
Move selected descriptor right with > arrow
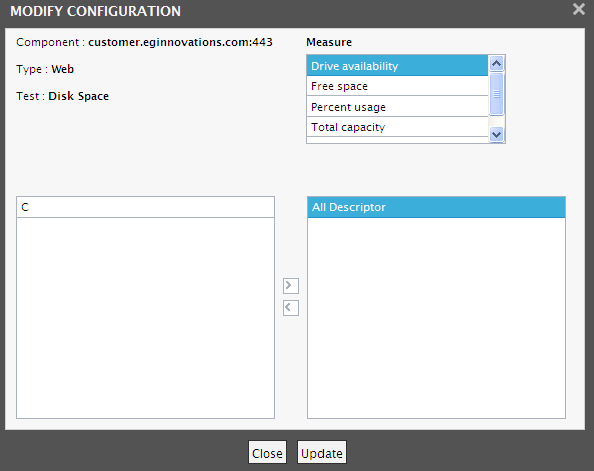[x=291, y=286]
